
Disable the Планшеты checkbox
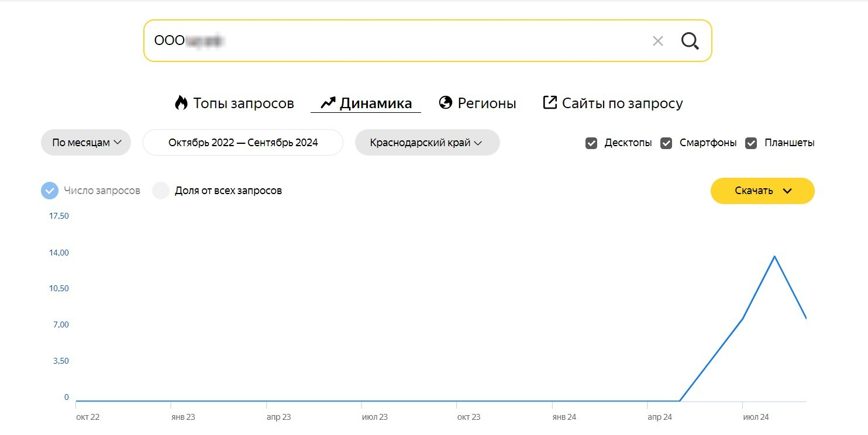(751, 143)
